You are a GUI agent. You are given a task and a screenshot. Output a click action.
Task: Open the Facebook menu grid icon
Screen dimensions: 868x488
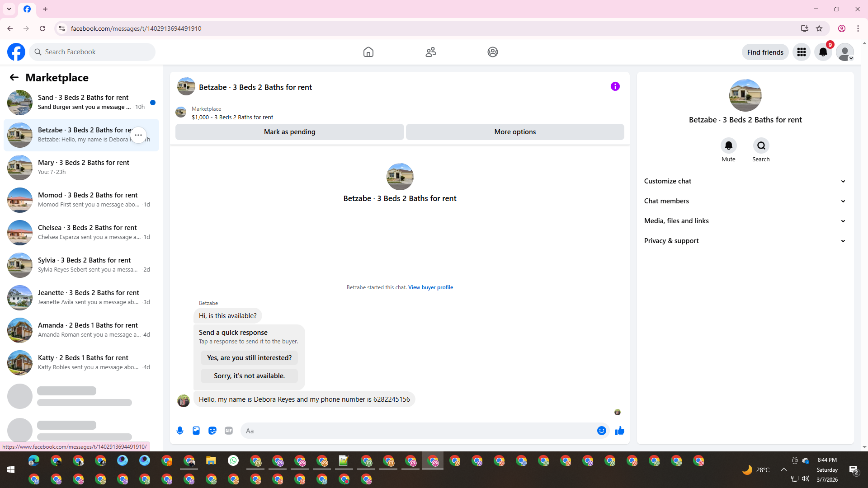802,52
